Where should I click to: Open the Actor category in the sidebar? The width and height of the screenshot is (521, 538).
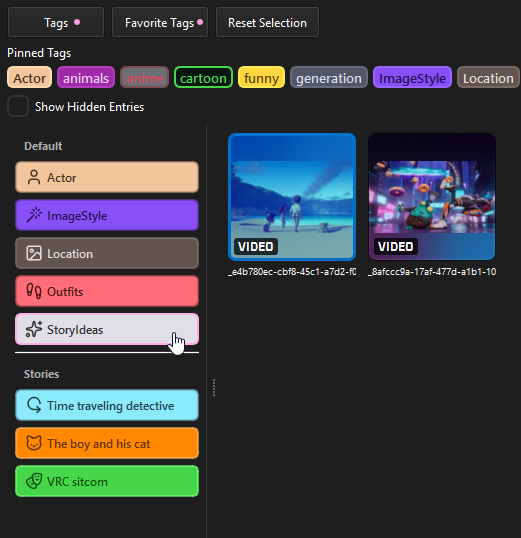point(107,177)
